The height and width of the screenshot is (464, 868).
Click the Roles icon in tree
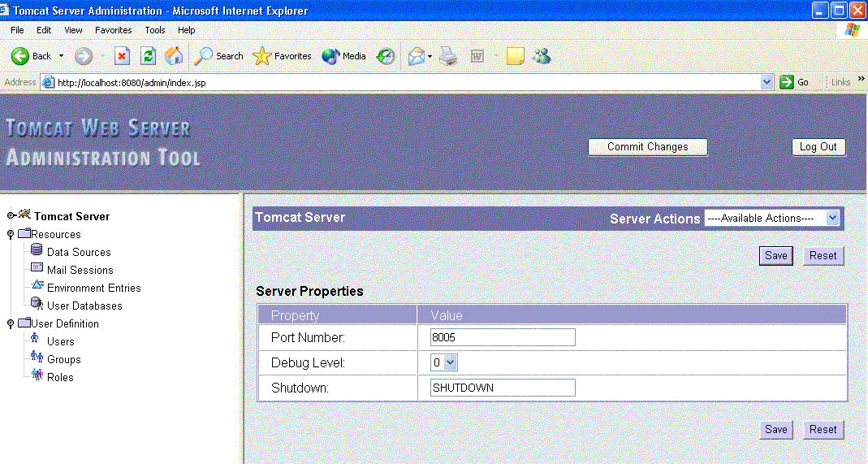click(x=36, y=375)
